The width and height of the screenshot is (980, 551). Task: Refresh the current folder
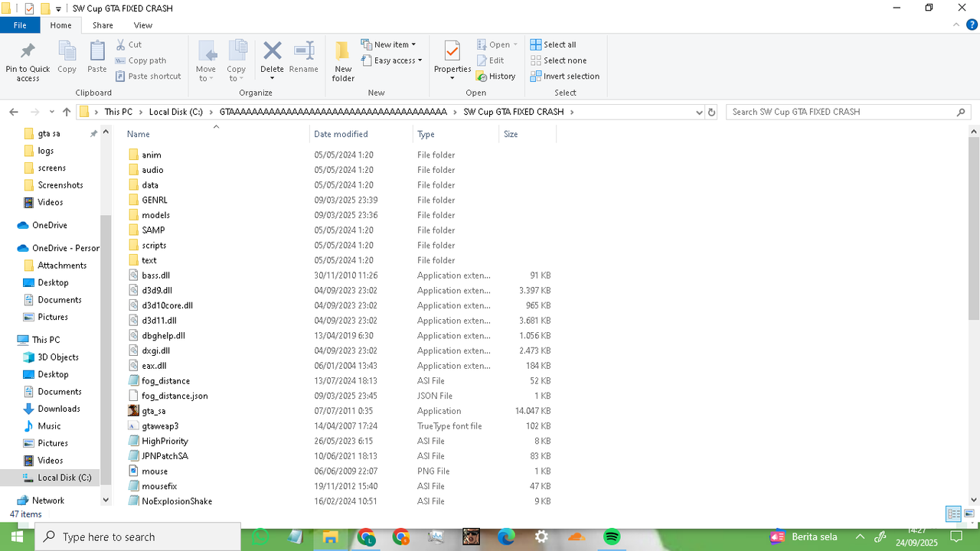(711, 112)
